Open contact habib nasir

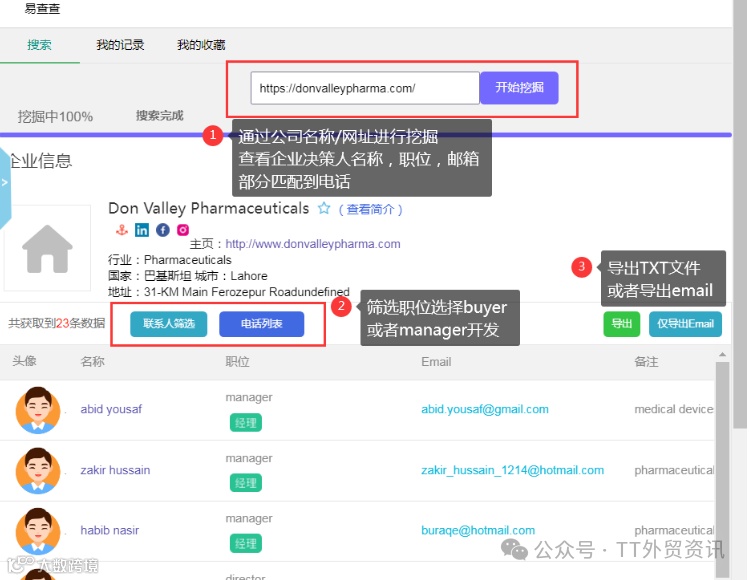pos(109,530)
